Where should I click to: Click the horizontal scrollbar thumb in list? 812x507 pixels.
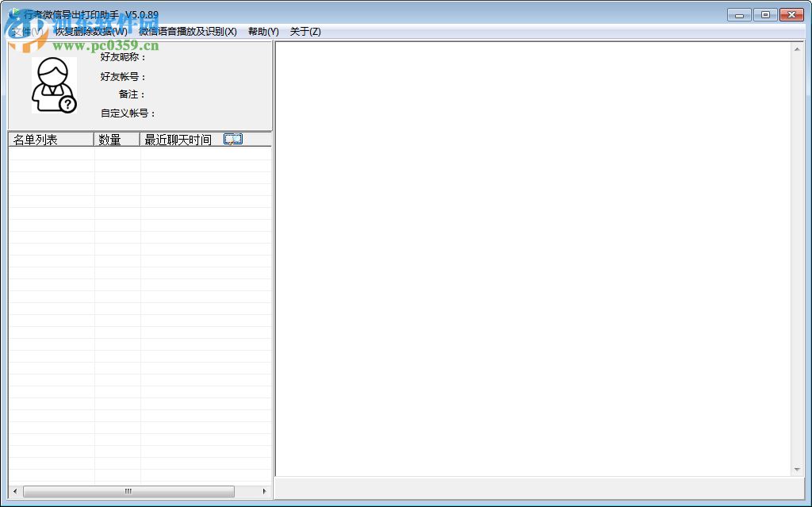click(x=128, y=491)
